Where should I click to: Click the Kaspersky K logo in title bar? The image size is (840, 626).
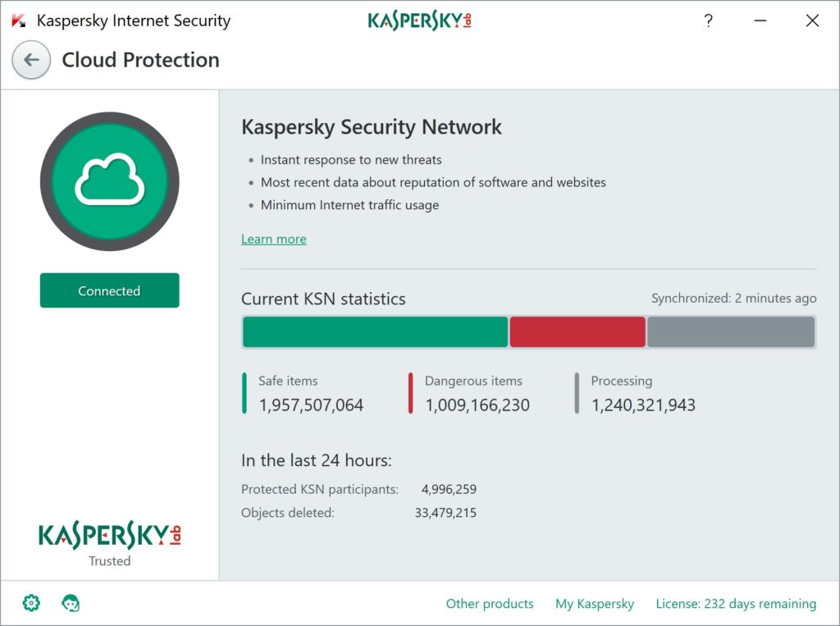(19, 21)
